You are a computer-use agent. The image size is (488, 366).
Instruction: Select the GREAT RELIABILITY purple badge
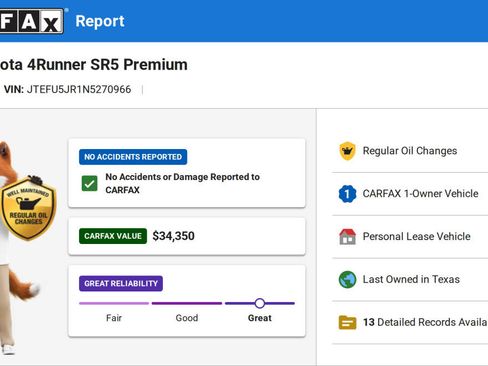[121, 284]
